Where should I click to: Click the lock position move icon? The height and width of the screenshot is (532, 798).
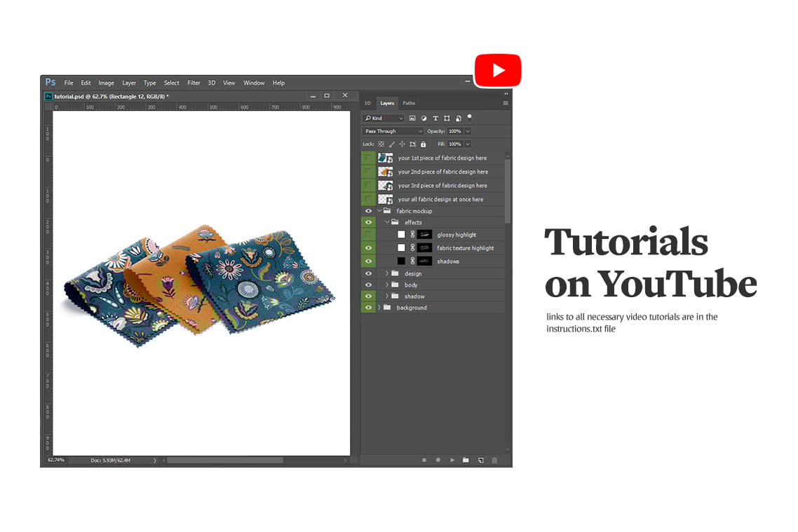[402, 144]
